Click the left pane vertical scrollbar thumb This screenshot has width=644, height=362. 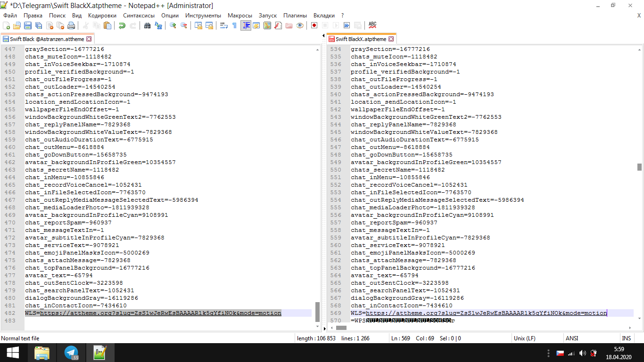pyautogui.click(x=317, y=311)
